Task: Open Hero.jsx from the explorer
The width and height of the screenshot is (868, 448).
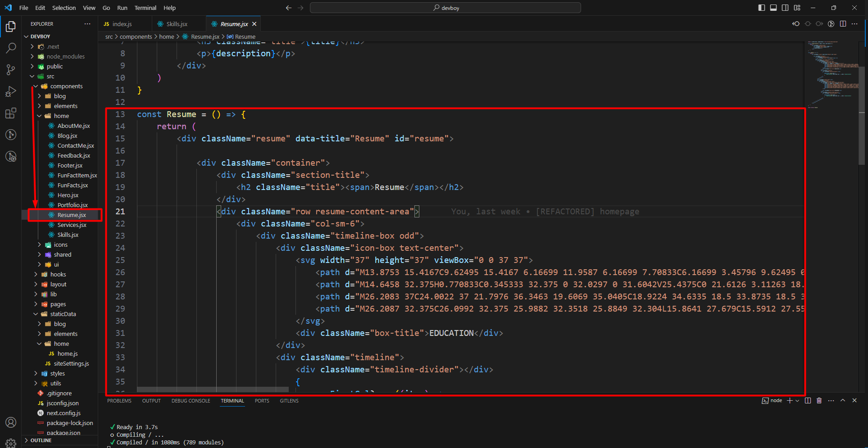Action: click(68, 195)
